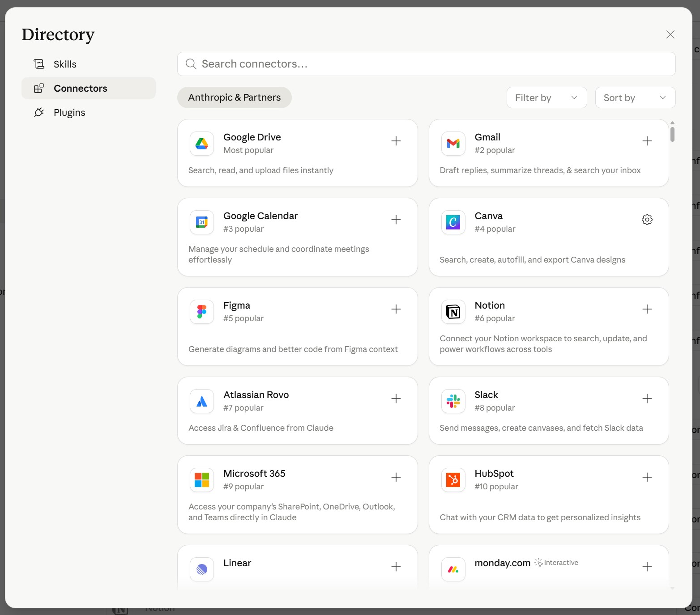The image size is (700, 615).
Task: Open the Figma card title
Action: tap(237, 305)
